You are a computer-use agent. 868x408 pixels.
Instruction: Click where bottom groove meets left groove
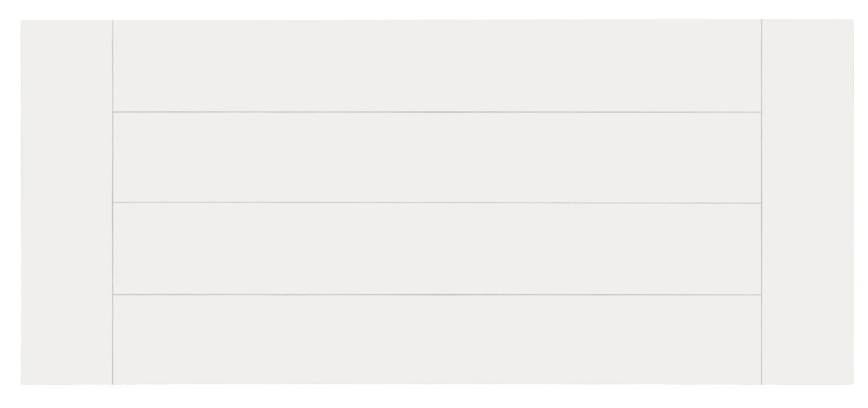pyautogui.click(x=113, y=294)
